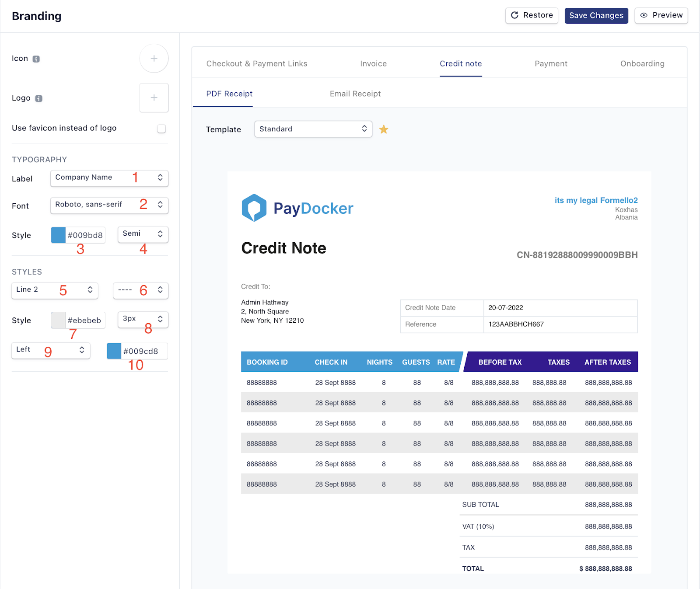Image resolution: width=700 pixels, height=589 pixels.
Task: Click the plus to upload Logo
Action: click(154, 98)
